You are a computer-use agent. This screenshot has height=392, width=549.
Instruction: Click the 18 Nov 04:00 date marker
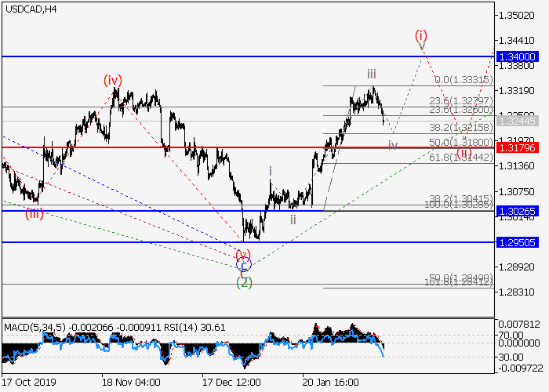[131, 382]
